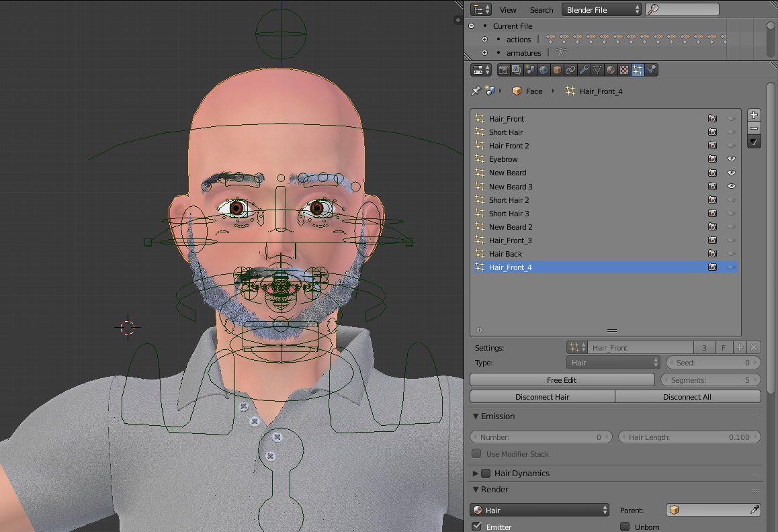Switch to the World properties globe icon
This screenshot has width=778, height=532.
[x=543, y=70]
